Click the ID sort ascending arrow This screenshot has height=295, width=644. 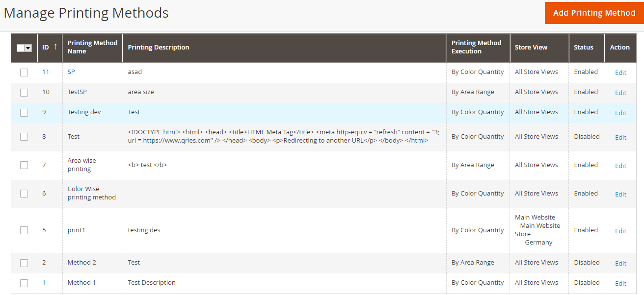[55, 47]
